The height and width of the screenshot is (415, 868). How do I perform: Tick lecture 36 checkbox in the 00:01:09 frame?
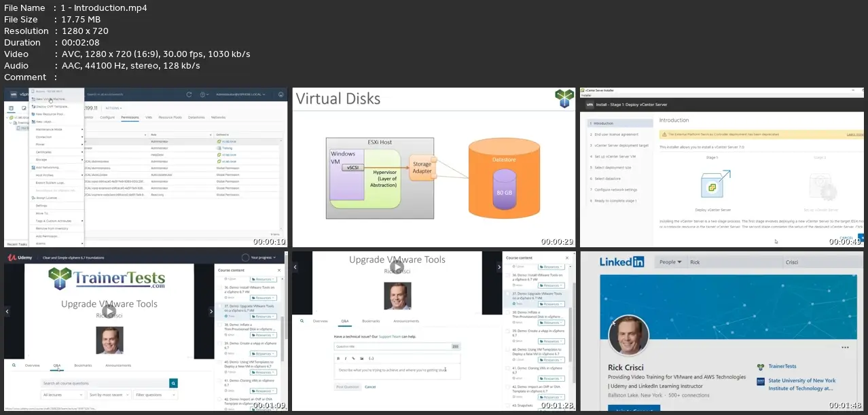pos(219,288)
